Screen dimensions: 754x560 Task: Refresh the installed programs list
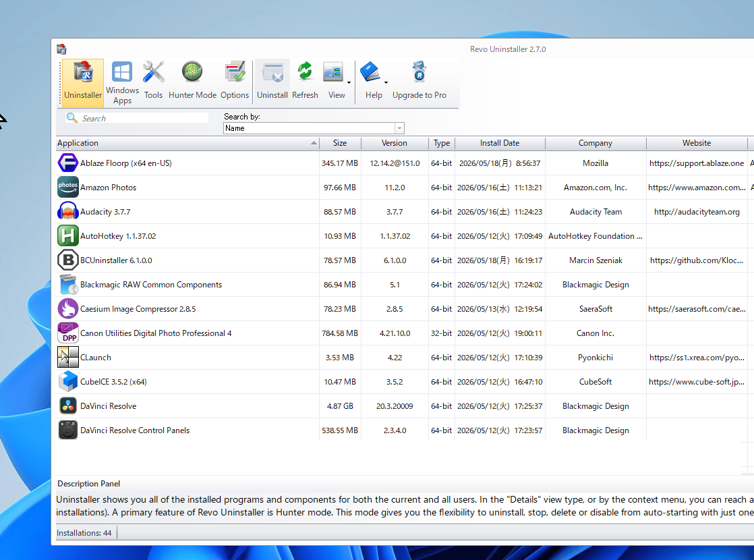coord(305,72)
